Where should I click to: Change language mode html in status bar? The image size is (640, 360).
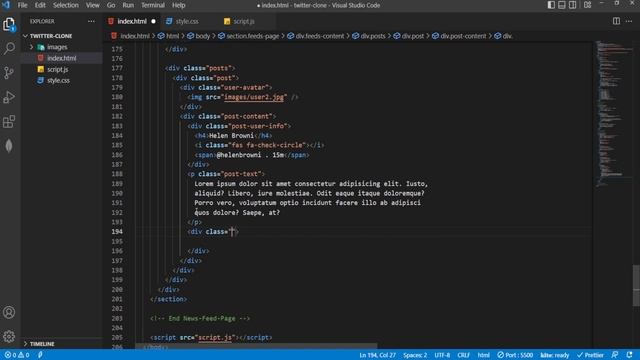tap(484, 355)
